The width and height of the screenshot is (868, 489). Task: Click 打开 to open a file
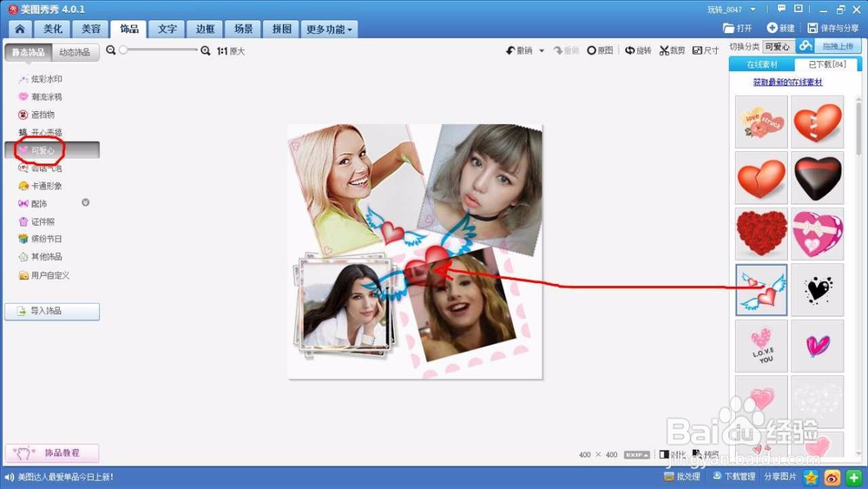point(737,28)
